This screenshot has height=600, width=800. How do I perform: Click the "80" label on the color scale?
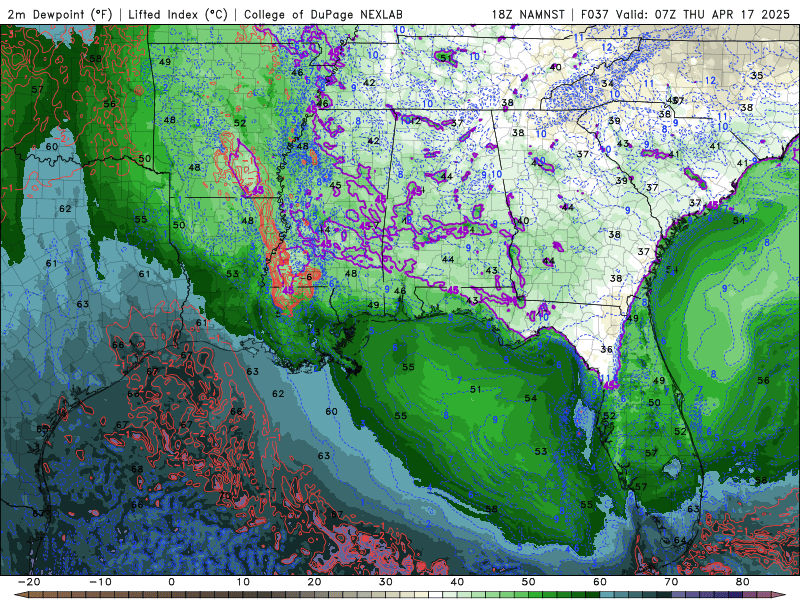(x=743, y=582)
